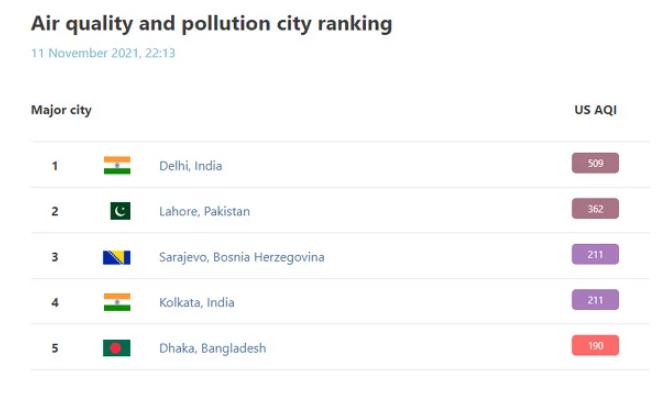
Task: Open the Delhi, India city link
Action: (191, 166)
